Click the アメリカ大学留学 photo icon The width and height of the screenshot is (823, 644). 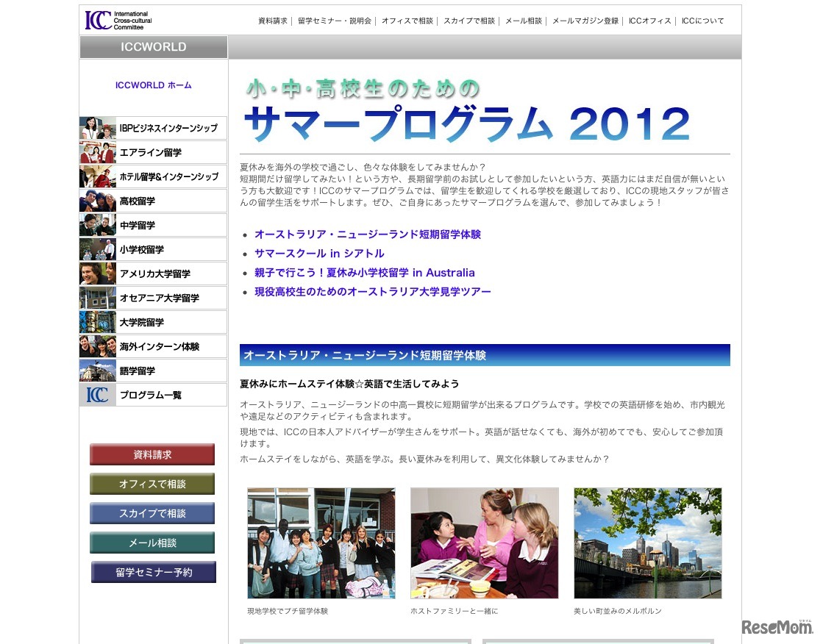[x=97, y=273]
